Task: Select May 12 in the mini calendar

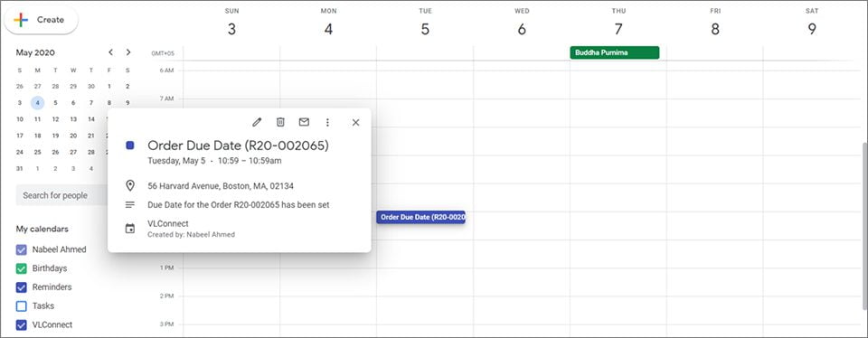Action: point(55,119)
